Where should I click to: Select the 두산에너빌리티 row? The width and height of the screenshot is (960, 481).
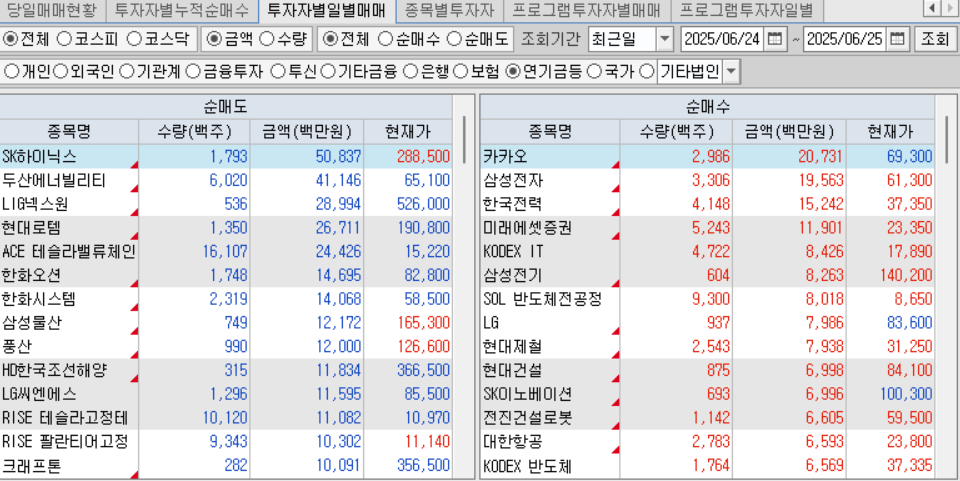pos(226,180)
